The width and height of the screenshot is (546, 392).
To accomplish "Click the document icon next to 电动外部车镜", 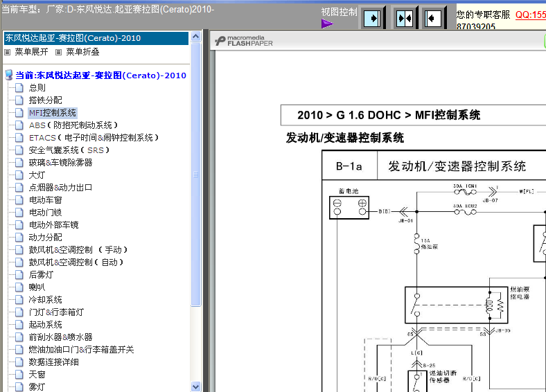I will [x=19, y=225].
